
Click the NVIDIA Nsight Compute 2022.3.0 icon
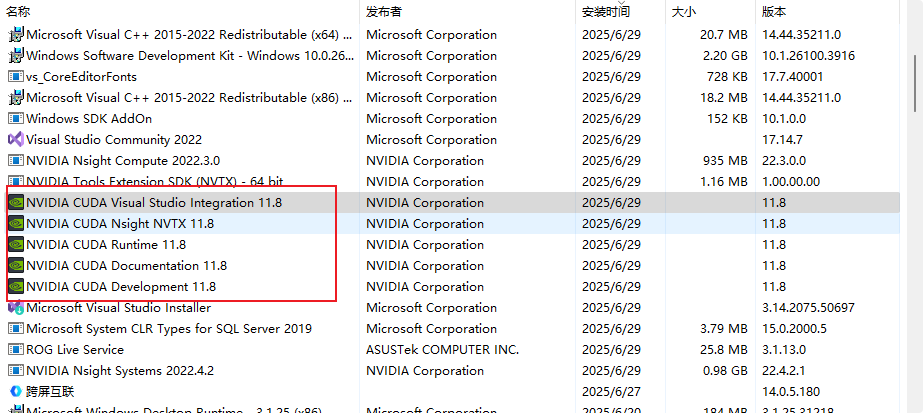(15, 161)
